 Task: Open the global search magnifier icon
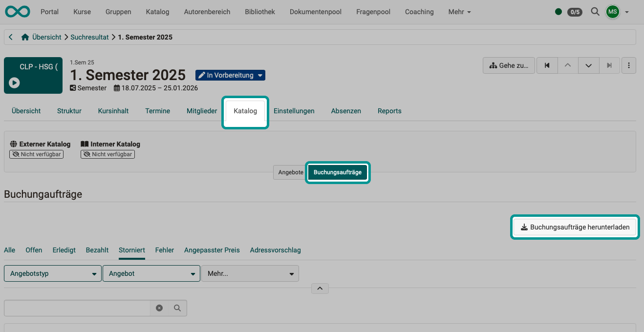point(595,11)
